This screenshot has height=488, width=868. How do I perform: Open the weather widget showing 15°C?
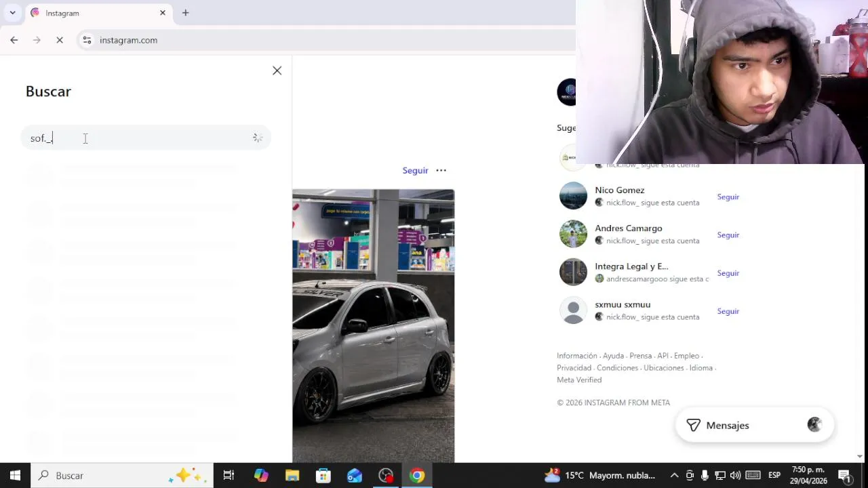[x=599, y=475]
